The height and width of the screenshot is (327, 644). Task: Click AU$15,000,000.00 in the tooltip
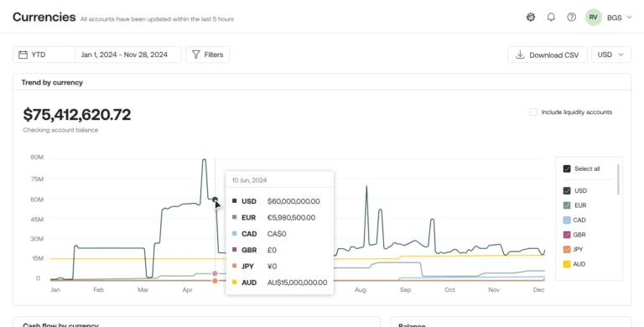297,283
